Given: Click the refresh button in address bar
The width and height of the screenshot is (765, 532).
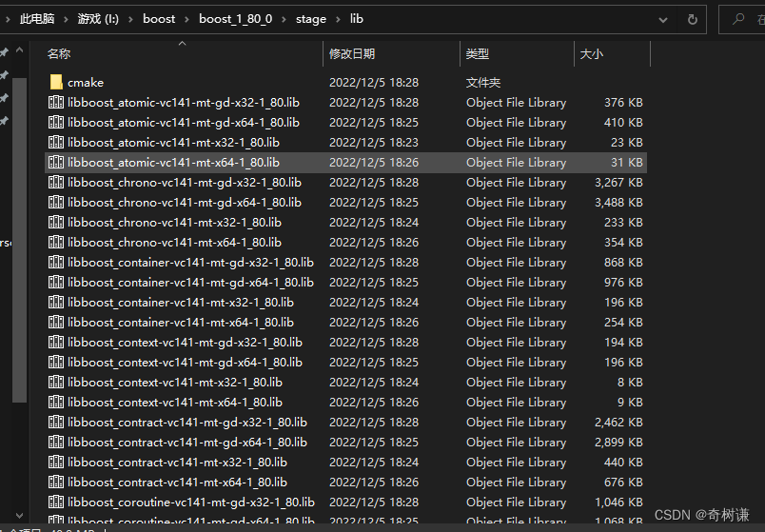Looking at the screenshot, I should [692, 20].
